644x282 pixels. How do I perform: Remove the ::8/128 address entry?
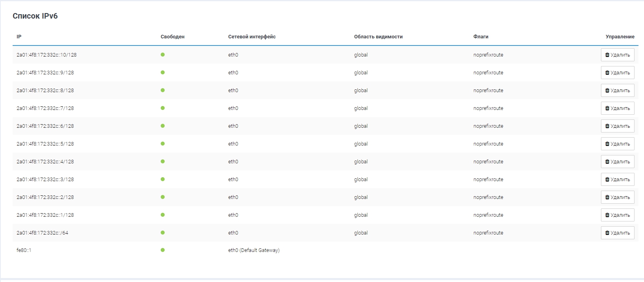(x=617, y=91)
